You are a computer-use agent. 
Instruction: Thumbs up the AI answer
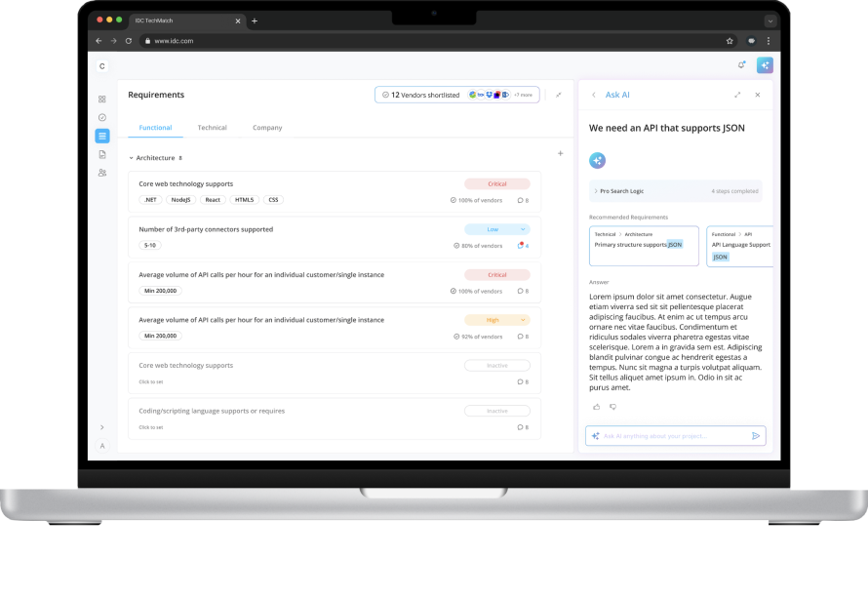(x=597, y=406)
